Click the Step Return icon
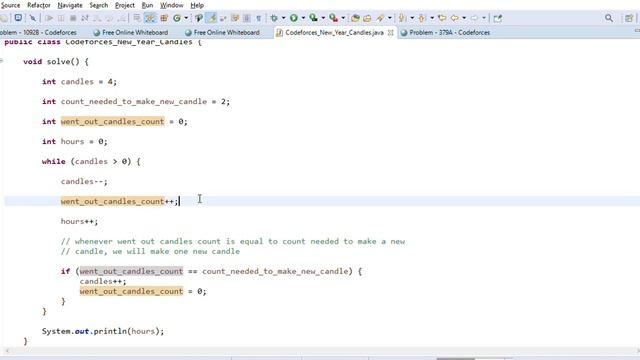640x360 pixels. (x=122, y=18)
